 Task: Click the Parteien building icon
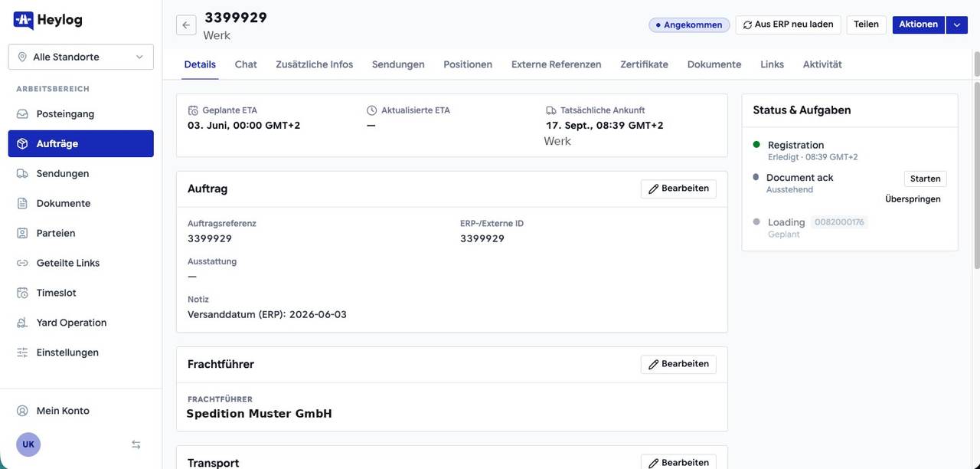22,233
